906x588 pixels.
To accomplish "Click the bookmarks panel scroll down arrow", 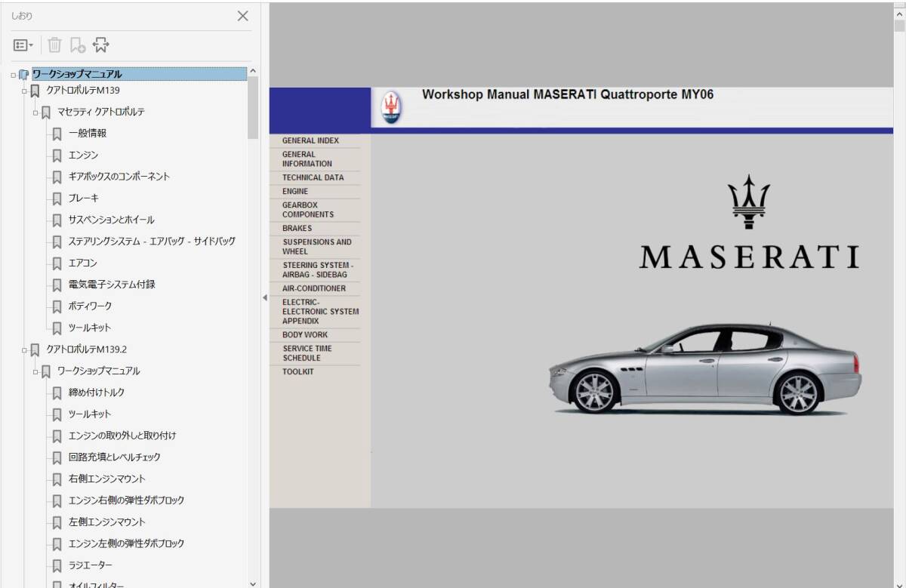I will click(253, 583).
